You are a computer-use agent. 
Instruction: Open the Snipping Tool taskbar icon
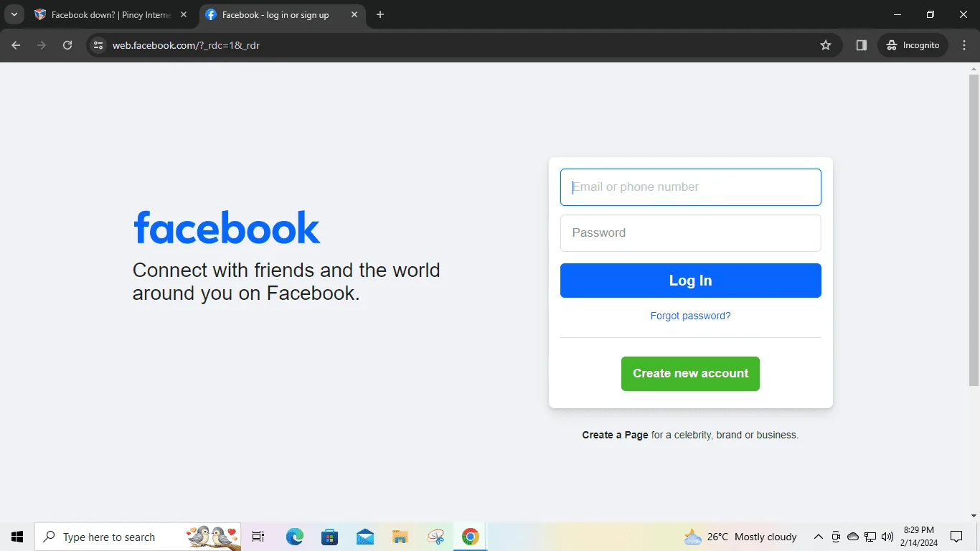[435, 537]
